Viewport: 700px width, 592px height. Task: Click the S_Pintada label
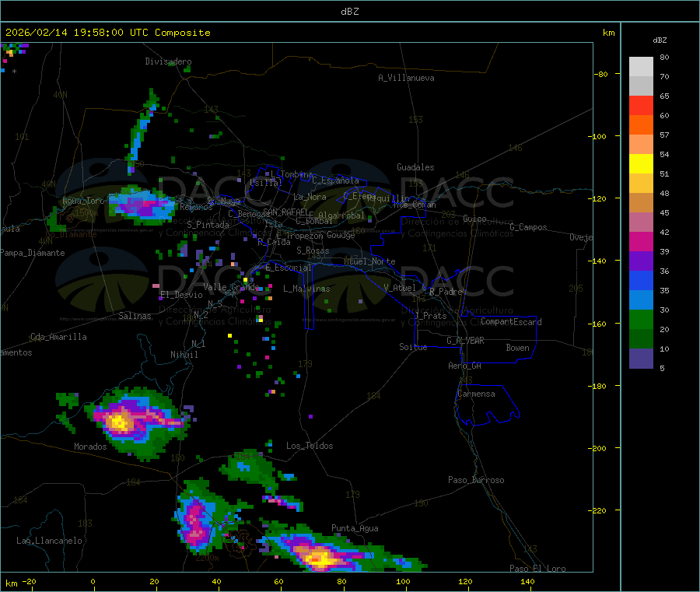coord(208,225)
